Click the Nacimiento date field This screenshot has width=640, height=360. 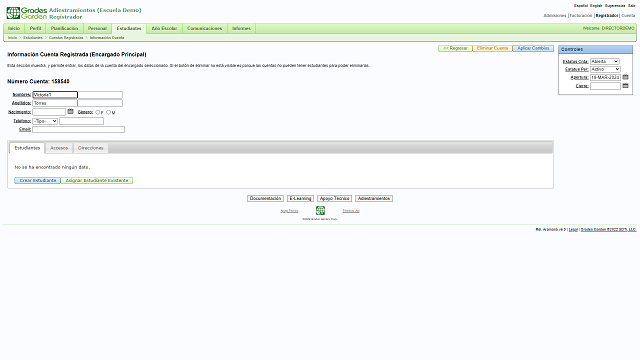(x=49, y=112)
